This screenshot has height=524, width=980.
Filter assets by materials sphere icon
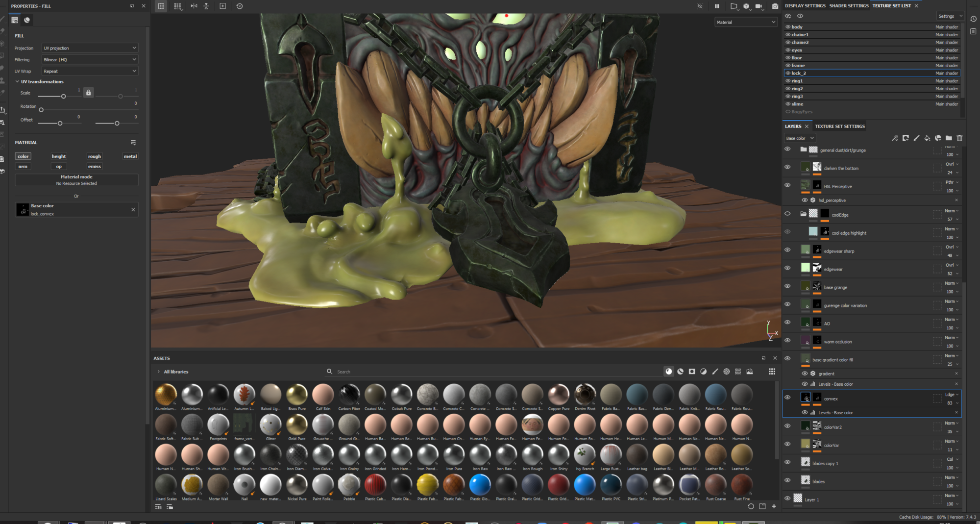tap(669, 372)
